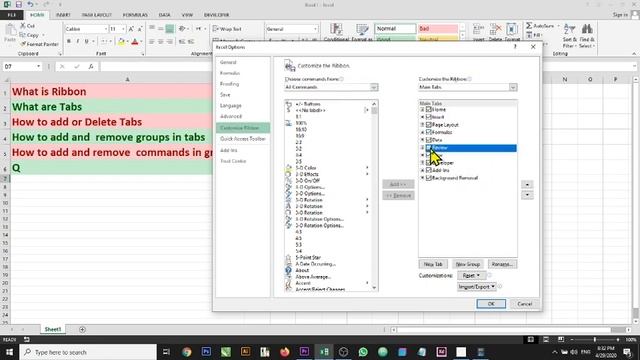Click the Rename button
Image resolution: width=640 pixels, height=360 pixels.
click(502, 264)
